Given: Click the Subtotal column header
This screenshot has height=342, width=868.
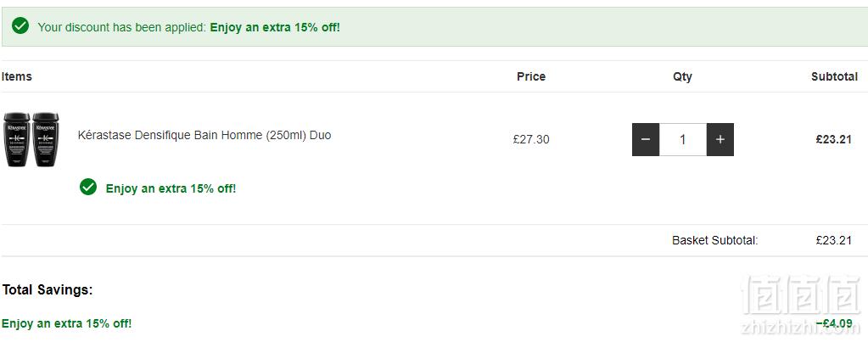Looking at the screenshot, I should (834, 77).
